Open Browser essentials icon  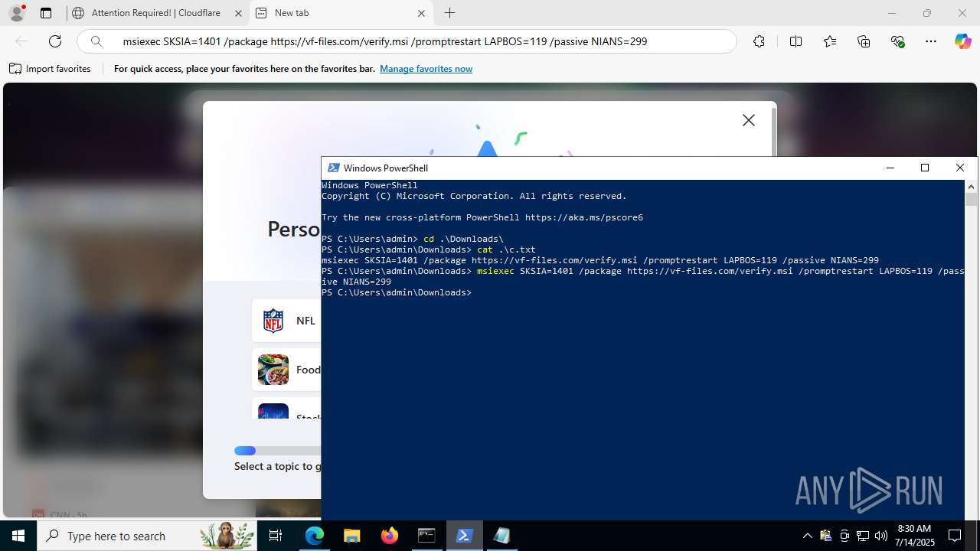click(898, 41)
